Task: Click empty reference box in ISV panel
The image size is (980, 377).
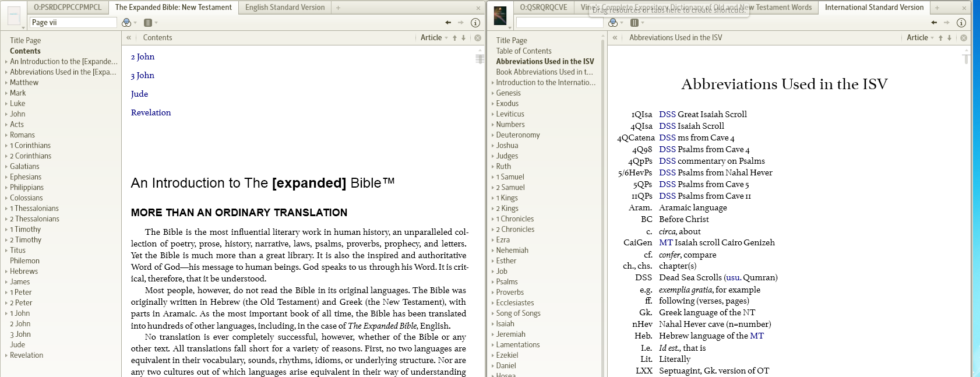Action: (x=559, y=22)
